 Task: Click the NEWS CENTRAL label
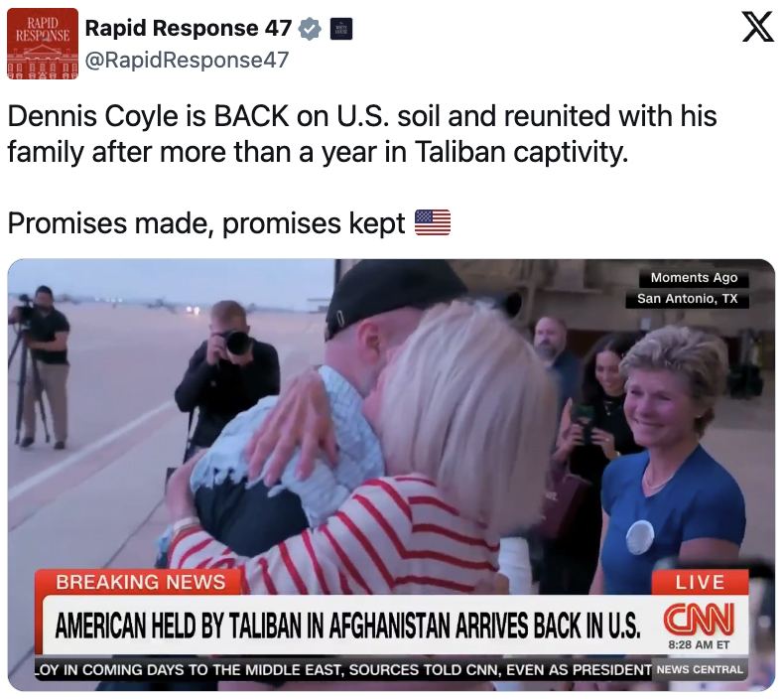tap(700, 670)
